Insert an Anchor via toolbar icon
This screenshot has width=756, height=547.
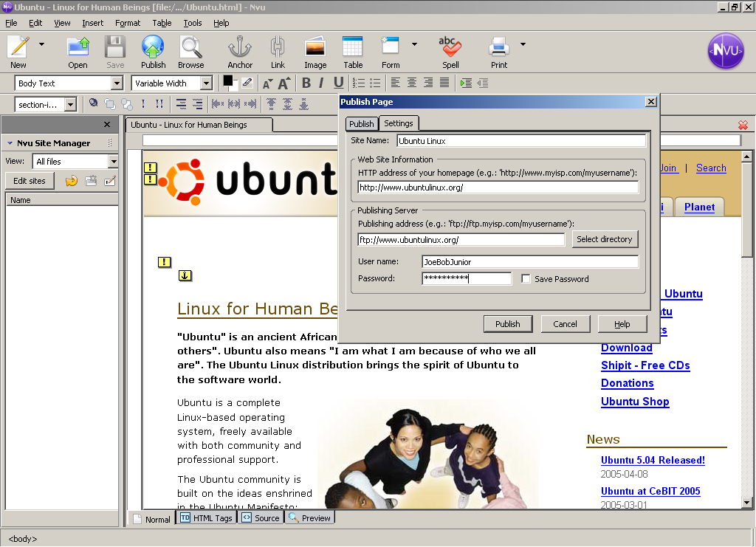click(240, 47)
